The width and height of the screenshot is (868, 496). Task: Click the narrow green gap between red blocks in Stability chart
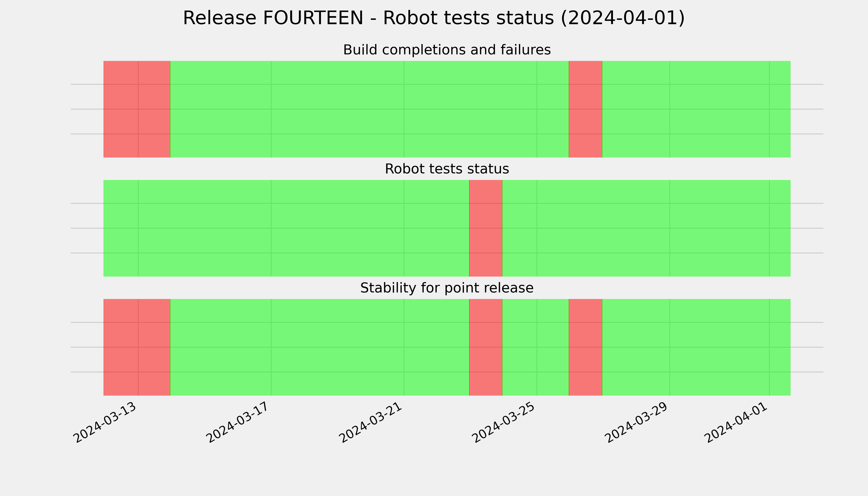(535, 347)
